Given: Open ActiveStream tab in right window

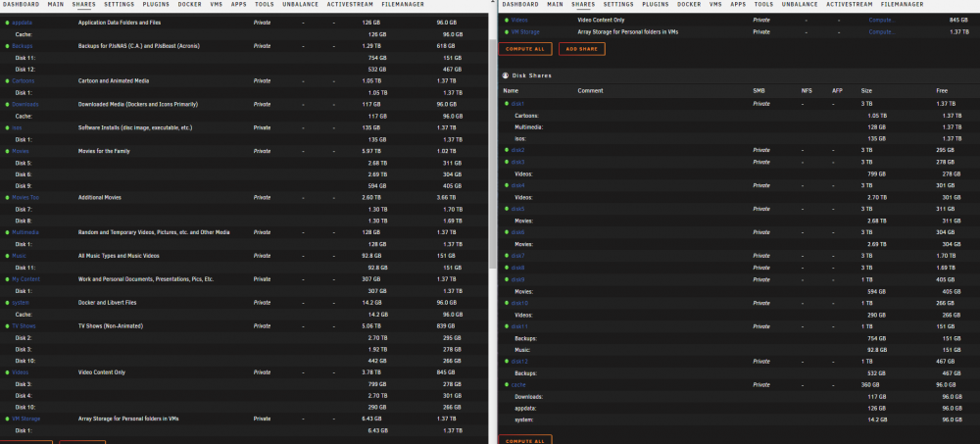Looking at the screenshot, I should click(849, 4).
